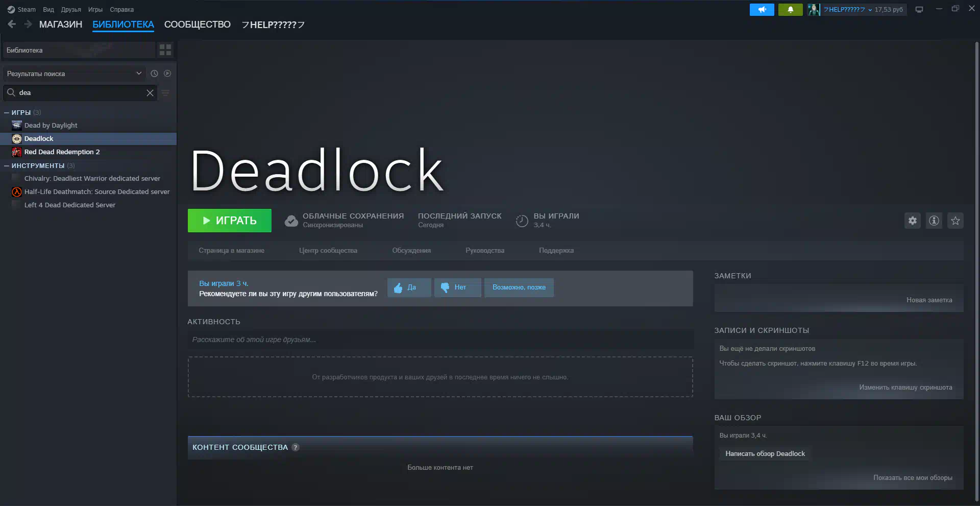Click the Steam logo icon in menu bar
Viewport: 980px width, 506px height.
pos(11,10)
